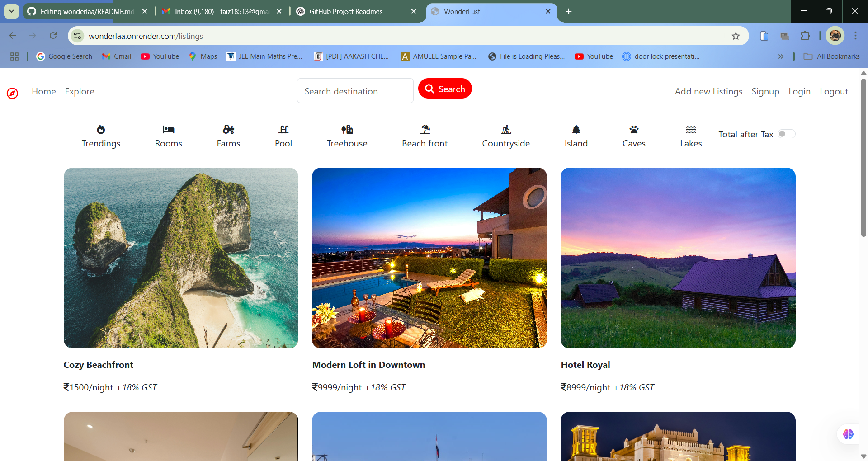
Task: Close the WonderLust tab
Action: pyautogui.click(x=548, y=11)
